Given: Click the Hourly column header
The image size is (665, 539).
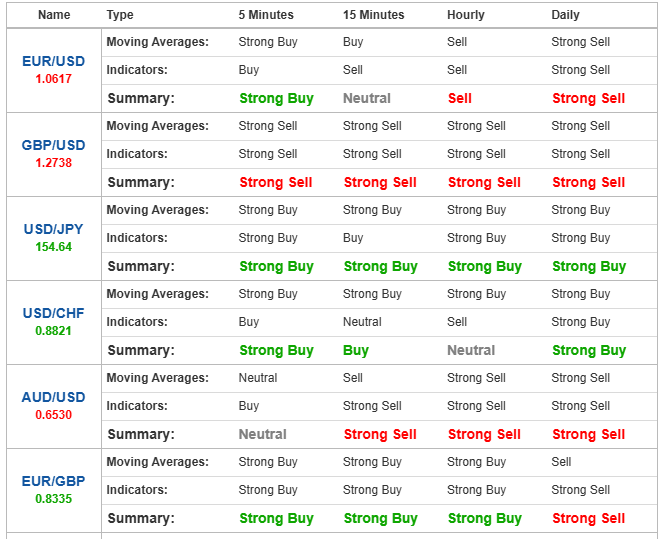Looking at the screenshot, I should (466, 15).
